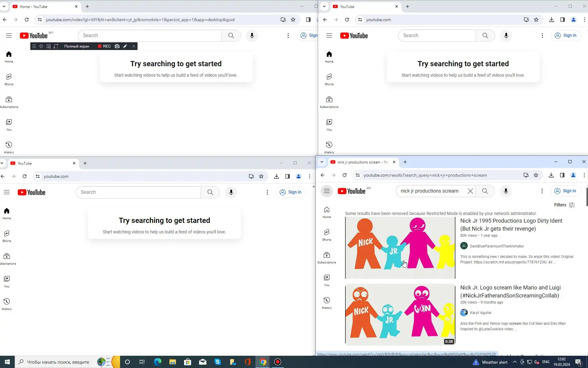588x368 pixels.
Task: Click the vertical scrollbar of the search results page
Action: tap(586, 197)
